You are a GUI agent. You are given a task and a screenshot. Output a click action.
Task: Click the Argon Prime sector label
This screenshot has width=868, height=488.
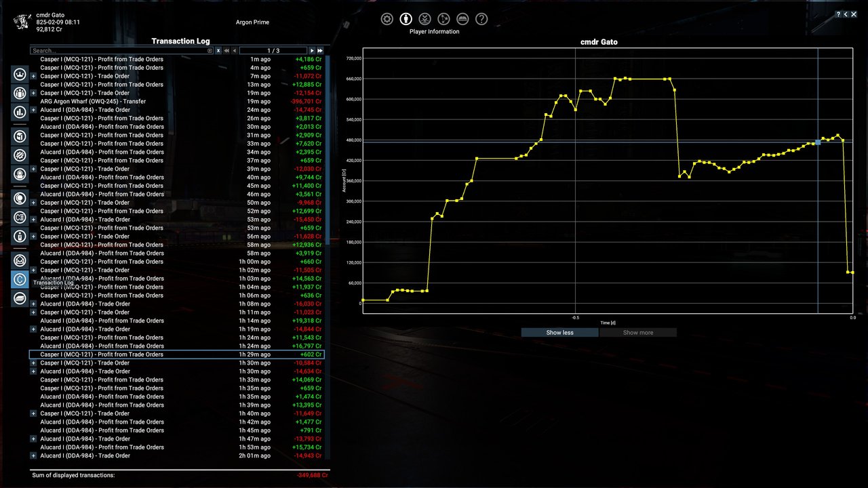[252, 22]
